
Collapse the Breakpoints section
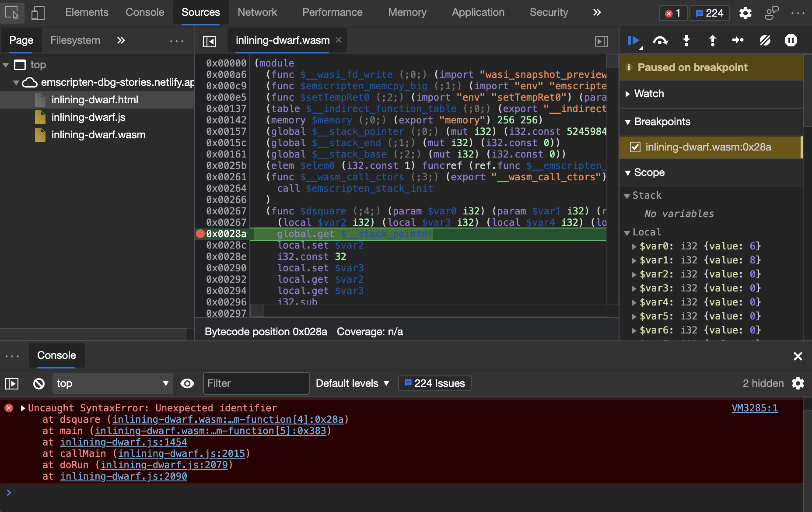coord(628,122)
